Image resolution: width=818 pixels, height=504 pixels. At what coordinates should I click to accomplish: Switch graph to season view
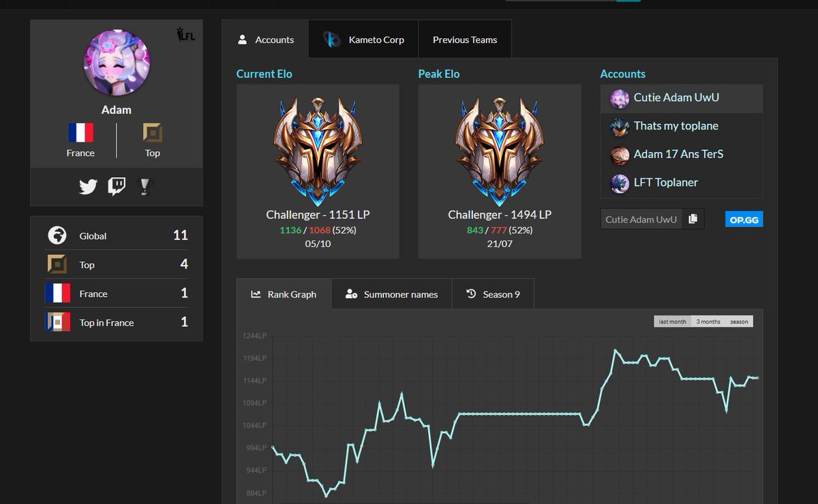[x=738, y=321]
